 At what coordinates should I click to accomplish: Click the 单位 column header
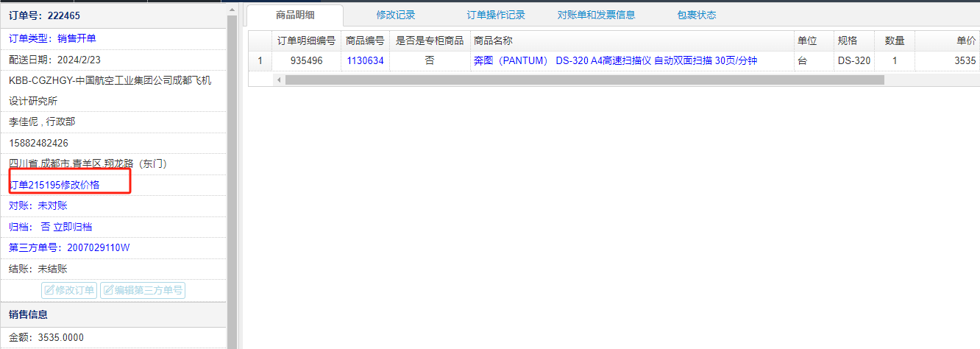pyautogui.click(x=812, y=40)
